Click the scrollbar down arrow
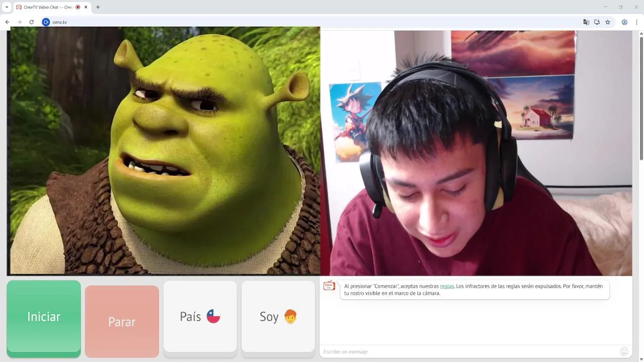644x362 pixels. click(x=641, y=358)
